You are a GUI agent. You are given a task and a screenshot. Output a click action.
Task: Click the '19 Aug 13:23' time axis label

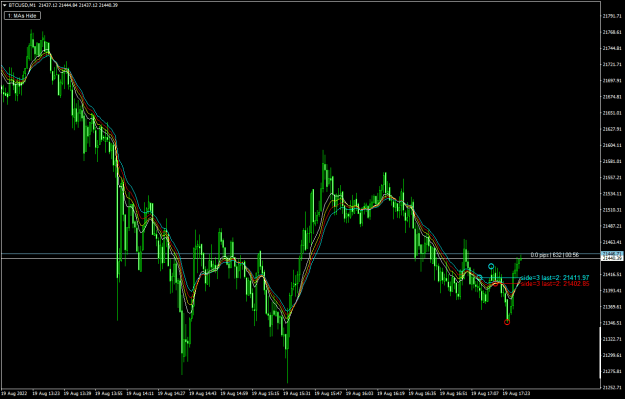(46, 393)
